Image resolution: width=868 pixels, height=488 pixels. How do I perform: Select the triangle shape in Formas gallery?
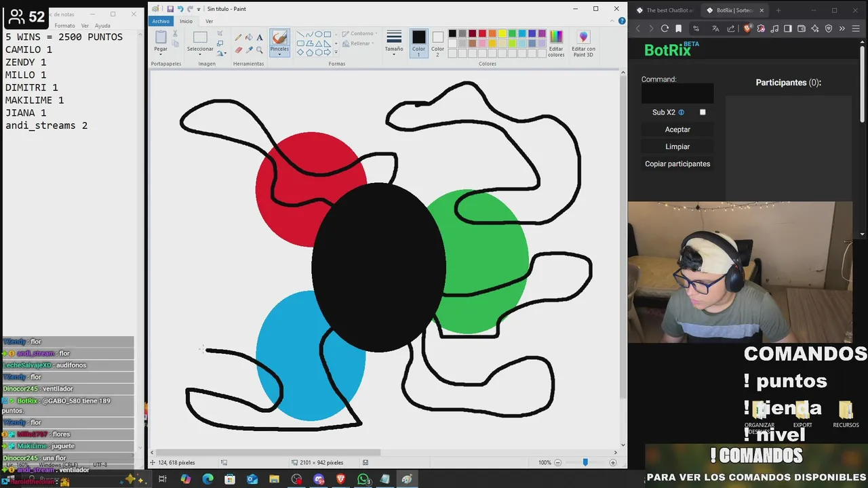318,43
